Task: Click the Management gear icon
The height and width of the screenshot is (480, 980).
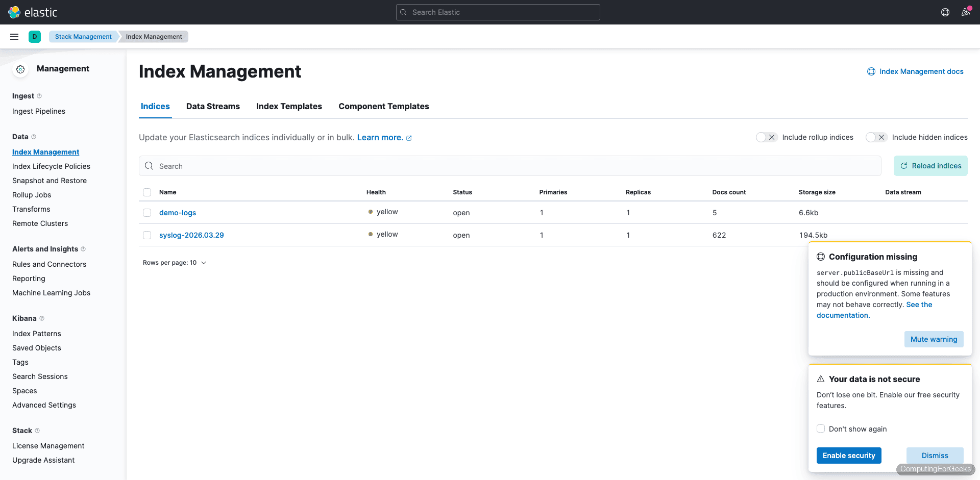Action: pyautogui.click(x=20, y=70)
